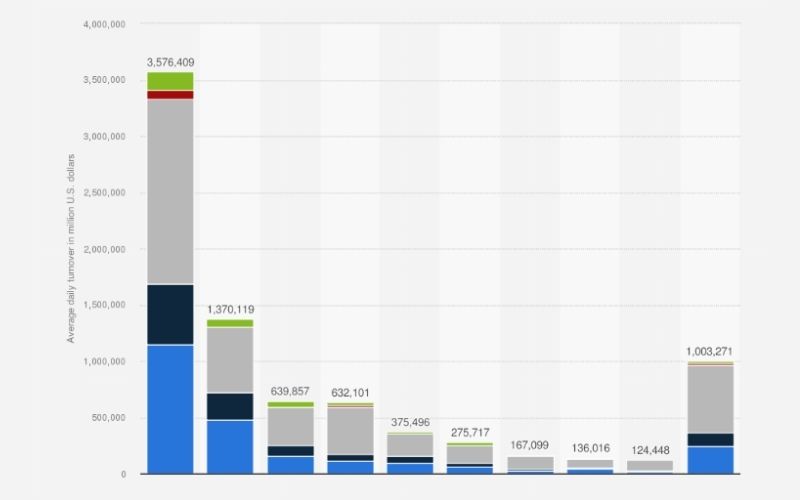Screen dimensions: 800x500
Task: Select the 632,101 data label
Action: point(350,392)
